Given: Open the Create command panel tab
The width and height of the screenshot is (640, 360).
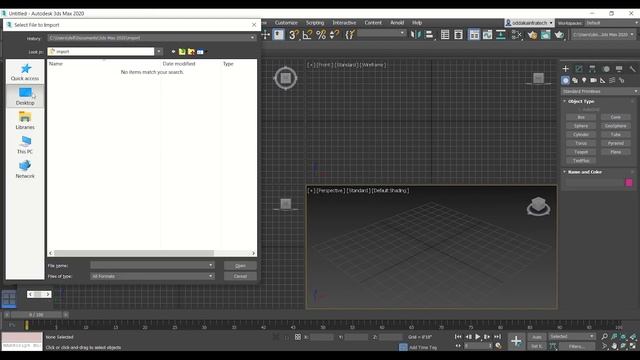Looking at the screenshot, I should coord(565,69).
